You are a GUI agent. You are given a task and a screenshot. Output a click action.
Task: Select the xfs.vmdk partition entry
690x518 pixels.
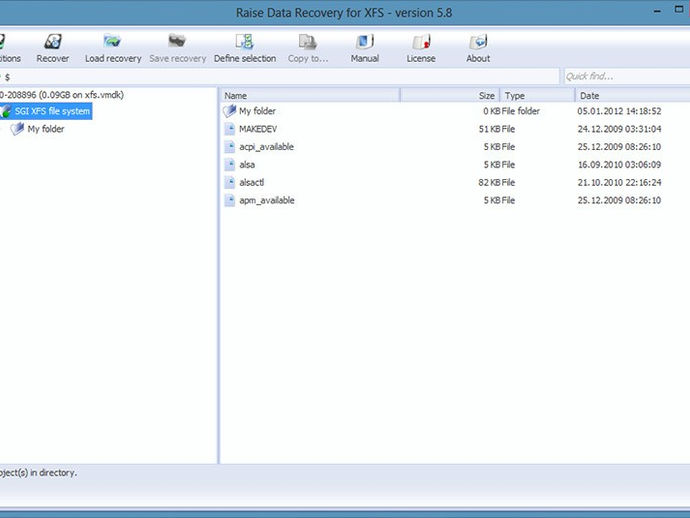(62, 95)
